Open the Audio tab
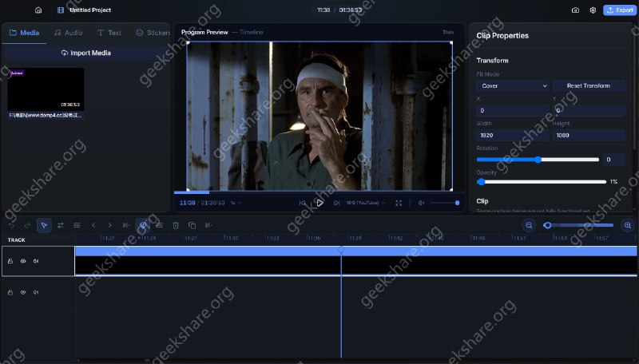The image size is (639, 364). [x=69, y=33]
